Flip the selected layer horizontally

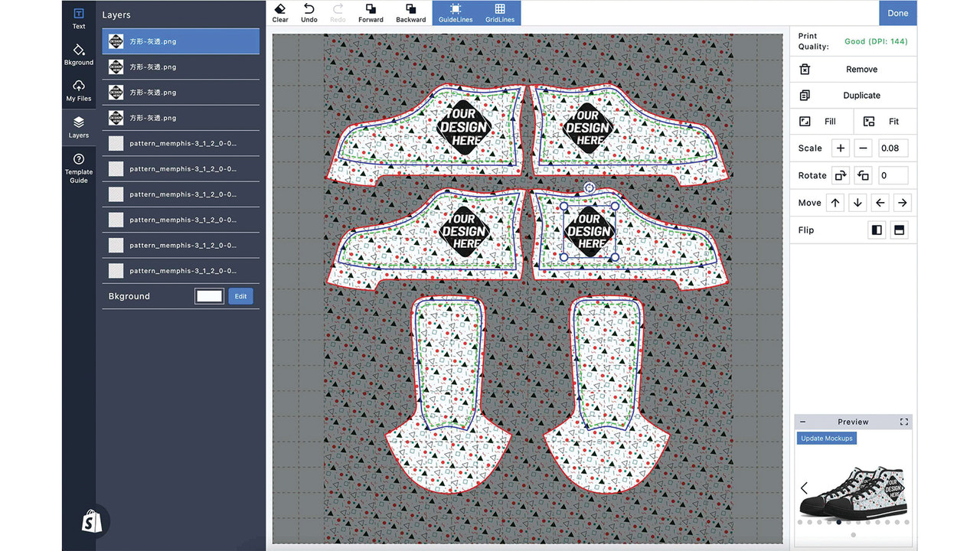(876, 230)
